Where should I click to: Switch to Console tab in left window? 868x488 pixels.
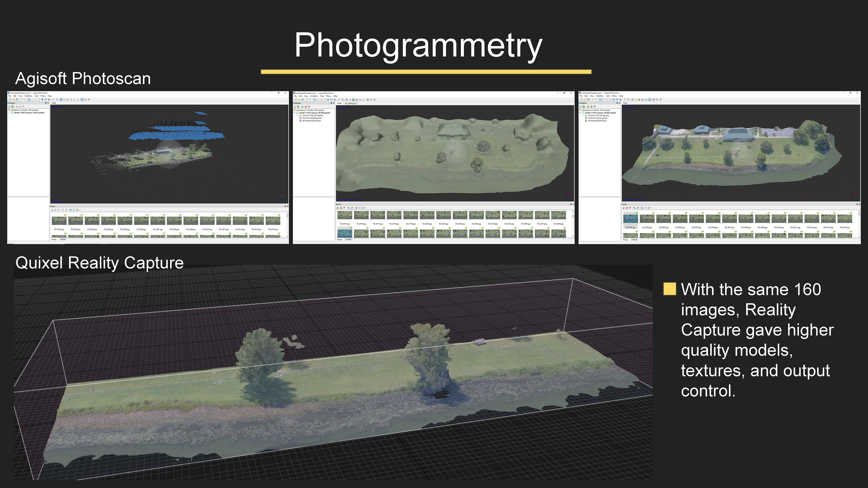point(63,239)
